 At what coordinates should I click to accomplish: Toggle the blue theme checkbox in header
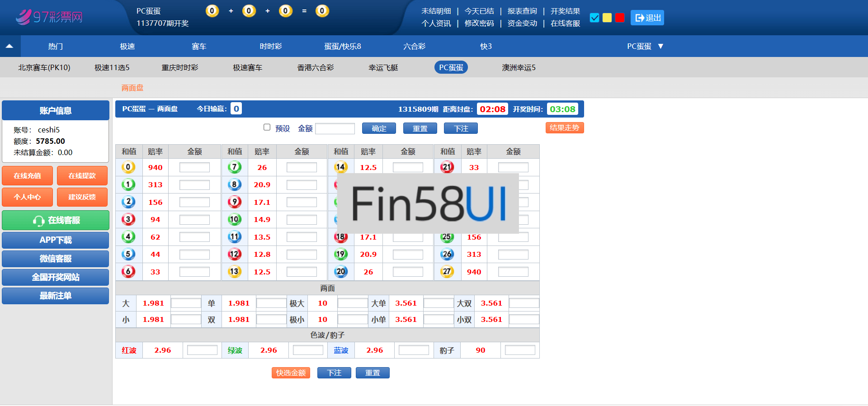tap(594, 18)
